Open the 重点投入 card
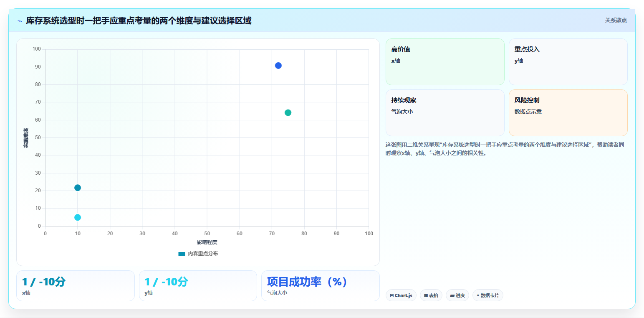Viewport: 644px width, 318px height. (x=568, y=62)
